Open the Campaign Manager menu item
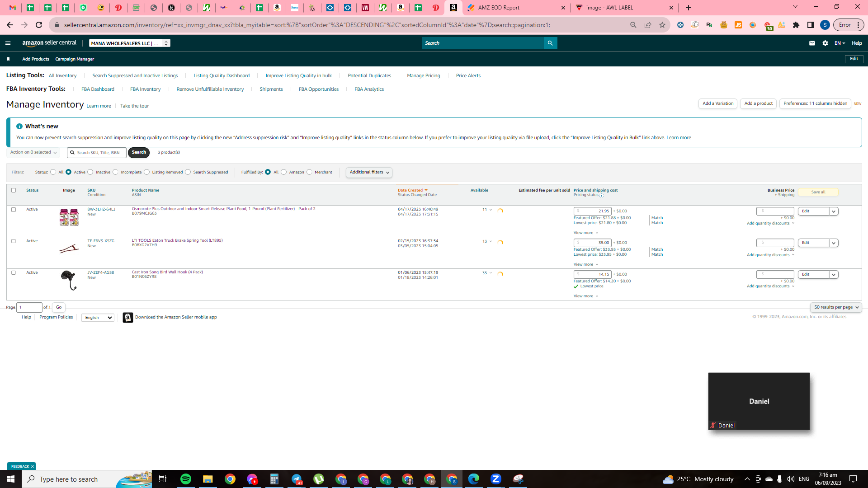This screenshot has height=488, width=868. click(75, 59)
